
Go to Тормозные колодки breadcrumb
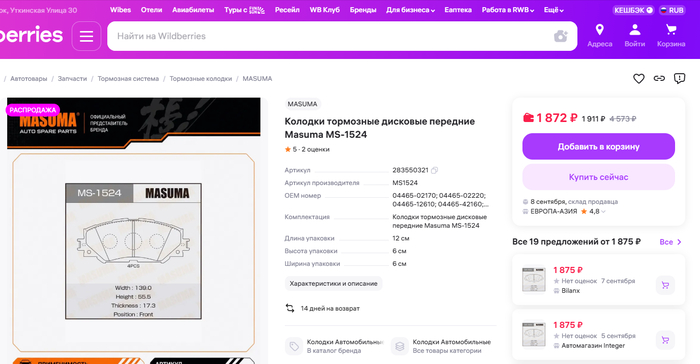201,79
